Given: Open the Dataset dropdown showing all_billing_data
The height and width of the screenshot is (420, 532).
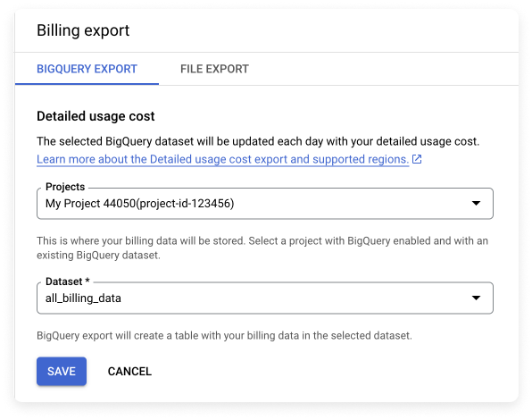Looking at the screenshot, I should pos(265,298).
